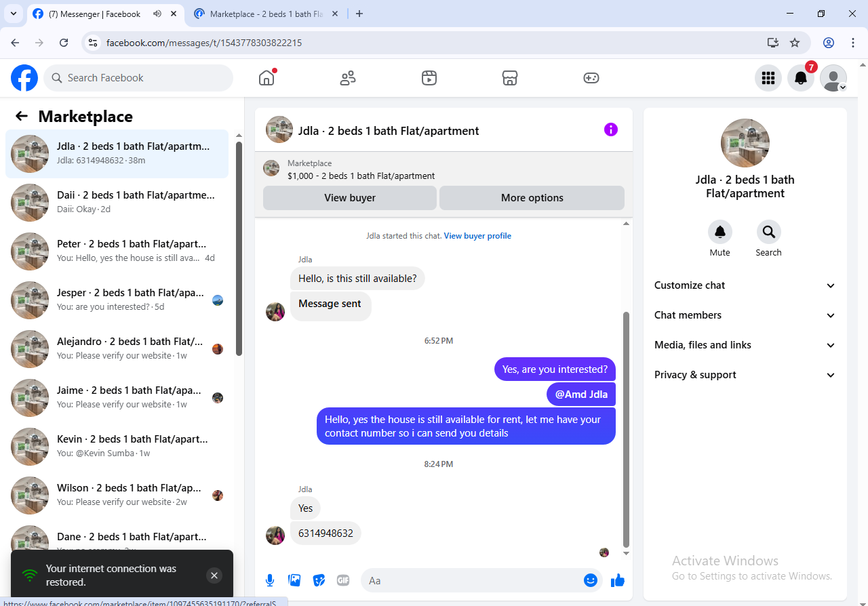This screenshot has width=868, height=606.
Task: Click the conversation list scrollbar
Action: 239,249
